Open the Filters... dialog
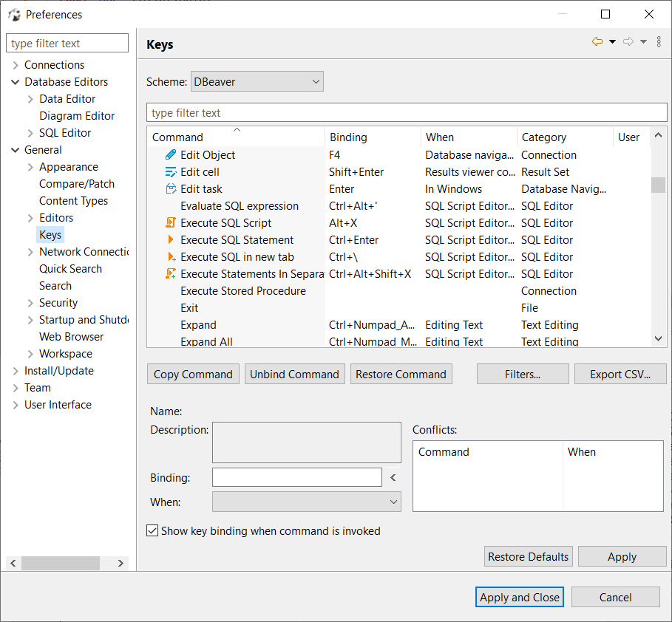This screenshot has height=622, width=672. 523,374
